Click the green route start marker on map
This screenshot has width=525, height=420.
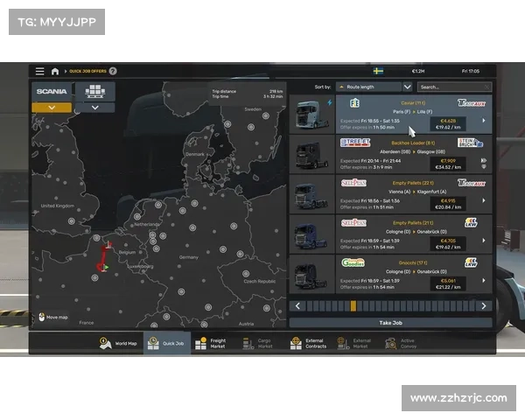coord(106,267)
